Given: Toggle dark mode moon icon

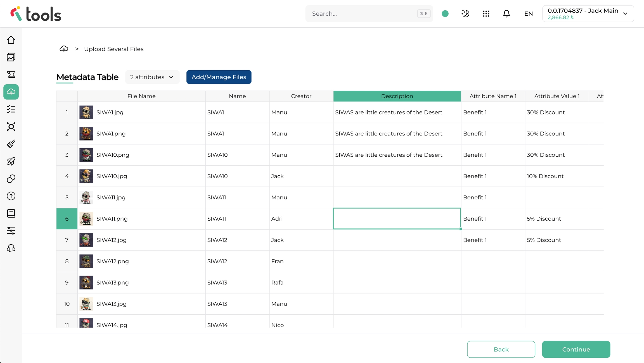Looking at the screenshot, I should 465,14.
